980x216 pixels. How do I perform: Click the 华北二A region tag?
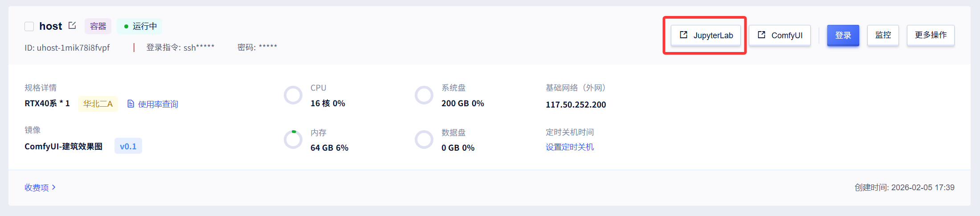(x=98, y=104)
